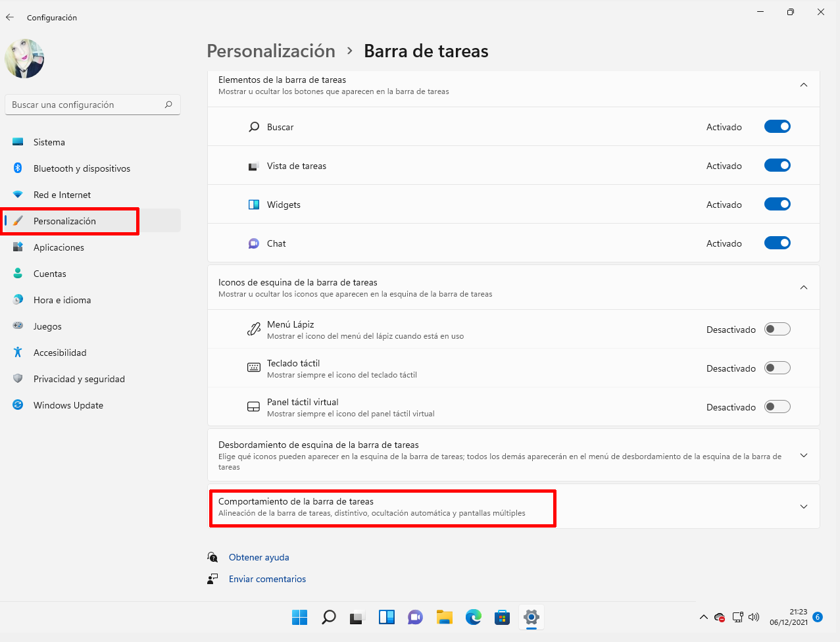Screen dimensions: 840x642
Task: Open File Explorer from the taskbar
Action: tap(444, 618)
